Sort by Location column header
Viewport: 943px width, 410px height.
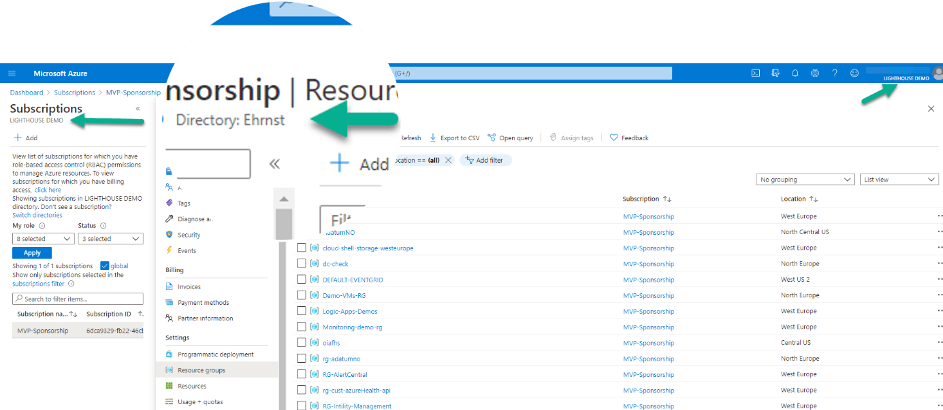tap(799, 198)
